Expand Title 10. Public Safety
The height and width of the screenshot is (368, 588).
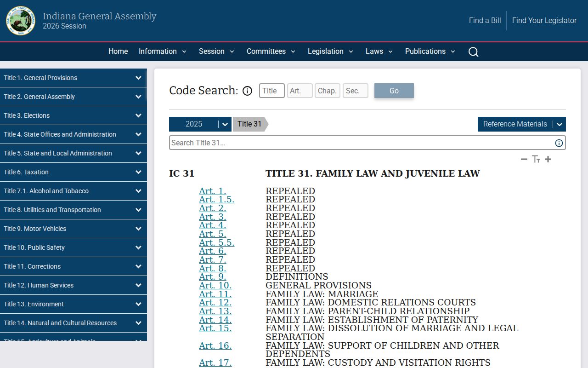point(73,247)
